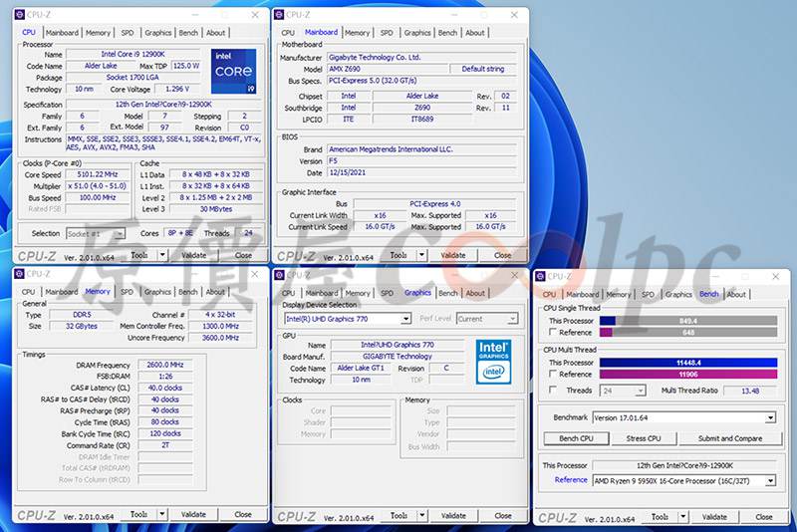Switch to Bench tab in Graphics window
Screen dimensions: 797x532
(x=447, y=293)
